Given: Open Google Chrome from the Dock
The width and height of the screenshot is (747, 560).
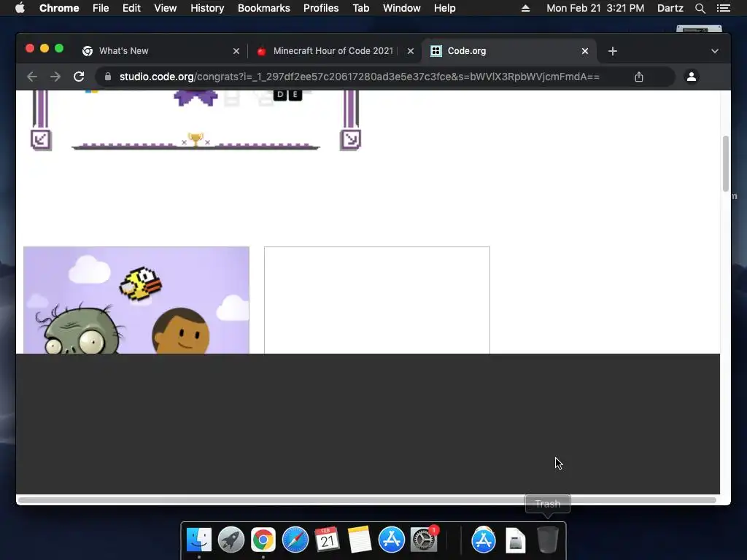Looking at the screenshot, I should click(x=263, y=540).
